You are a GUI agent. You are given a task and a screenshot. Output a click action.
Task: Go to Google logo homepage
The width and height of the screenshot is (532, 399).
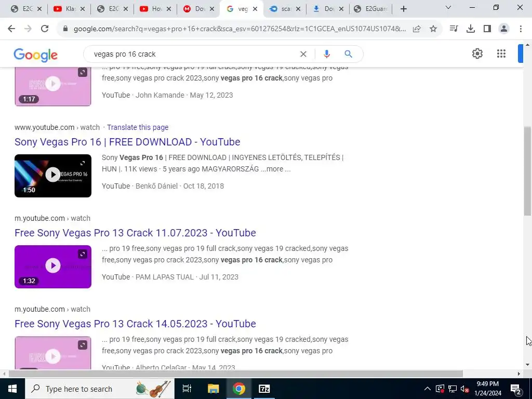36,55
